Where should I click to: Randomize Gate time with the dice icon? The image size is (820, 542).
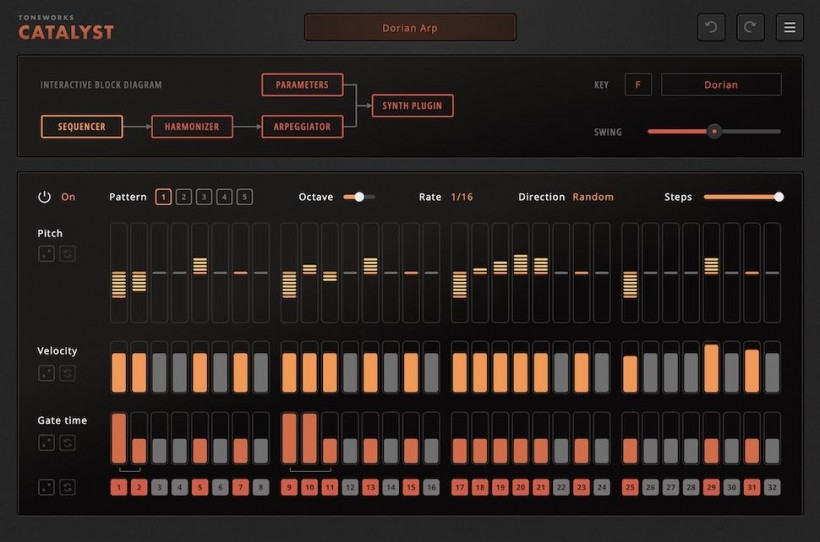point(47,442)
